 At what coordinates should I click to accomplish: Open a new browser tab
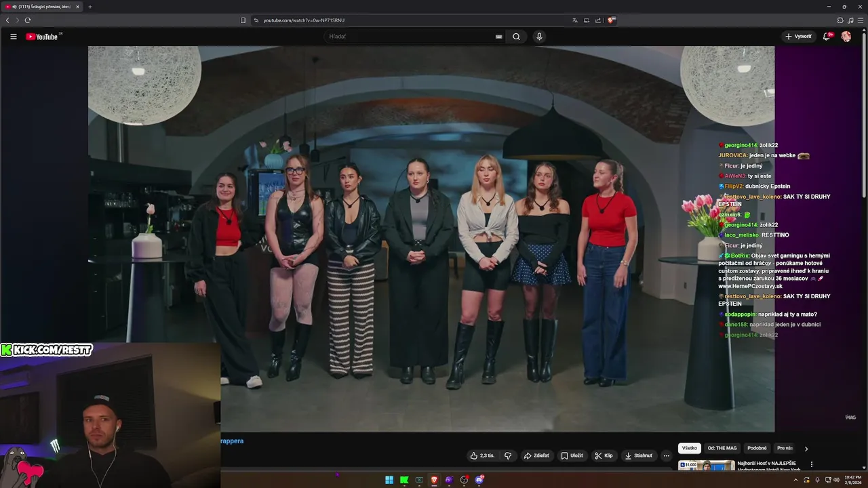90,7
